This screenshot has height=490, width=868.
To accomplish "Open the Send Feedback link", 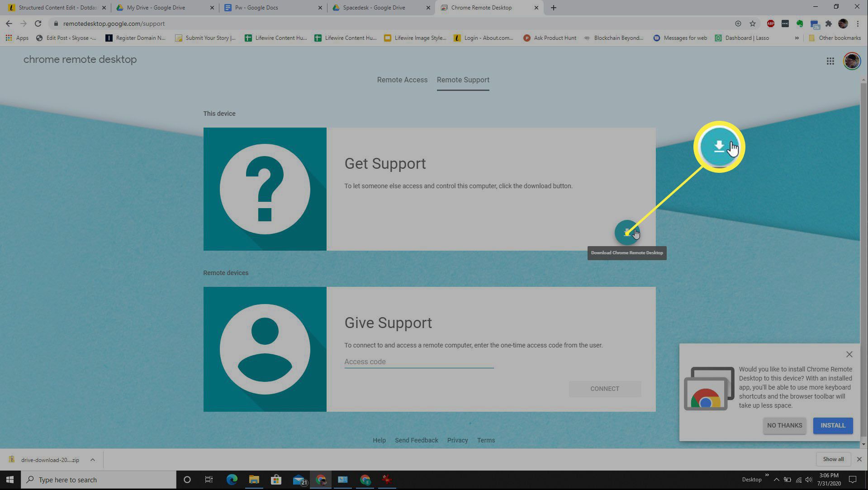I will (x=416, y=440).
